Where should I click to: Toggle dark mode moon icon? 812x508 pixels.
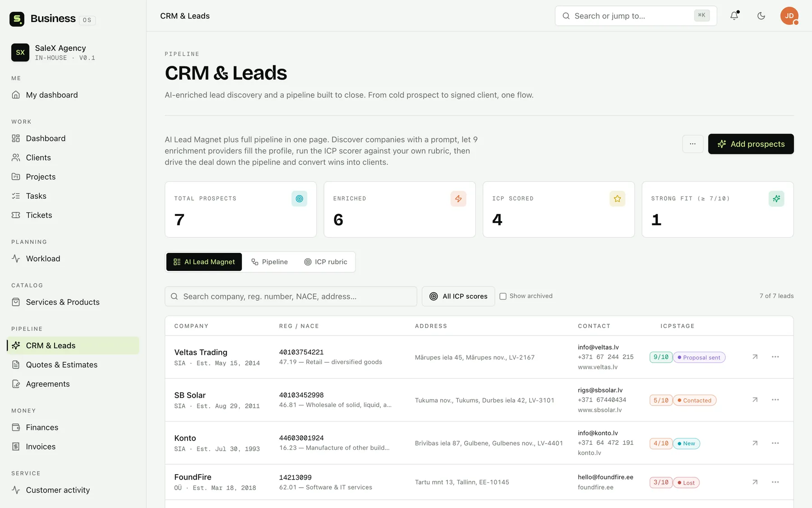(761, 16)
